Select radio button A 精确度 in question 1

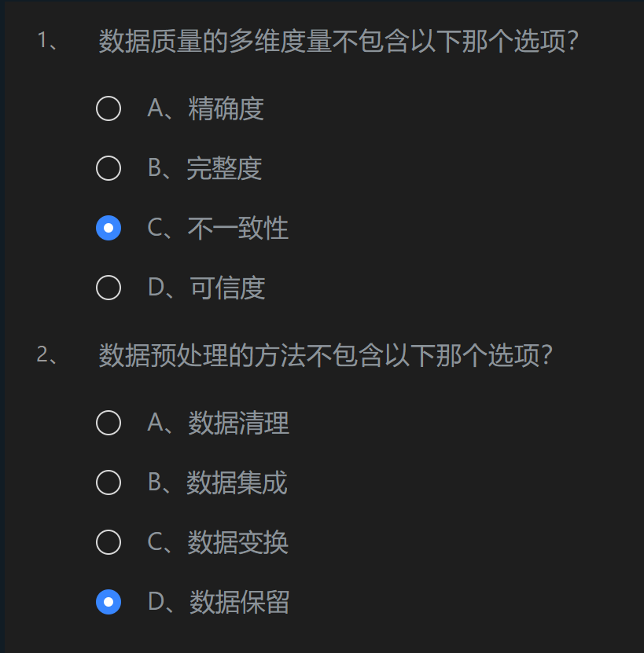[x=109, y=108]
